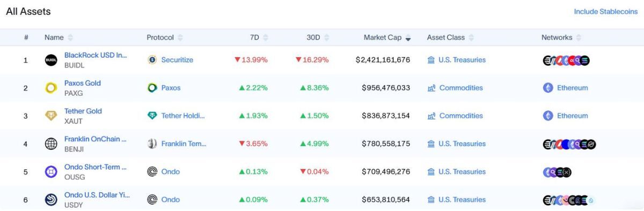Click the USDY token logo icon

(x=51, y=200)
